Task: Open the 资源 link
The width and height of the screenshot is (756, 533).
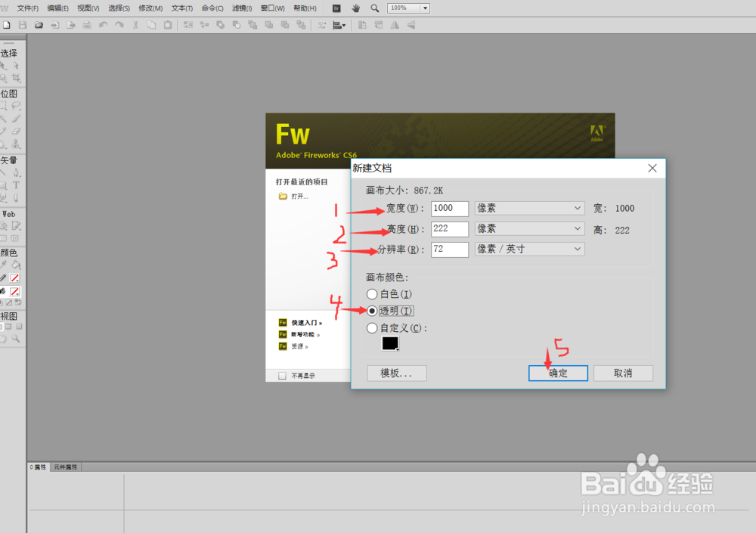Action: [x=299, y=346]
